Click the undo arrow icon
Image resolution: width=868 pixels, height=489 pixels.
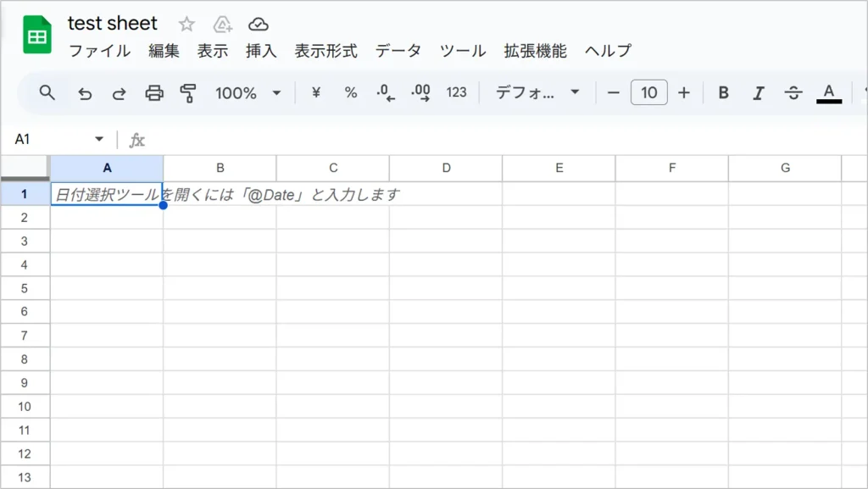click(x=85, y=93)
